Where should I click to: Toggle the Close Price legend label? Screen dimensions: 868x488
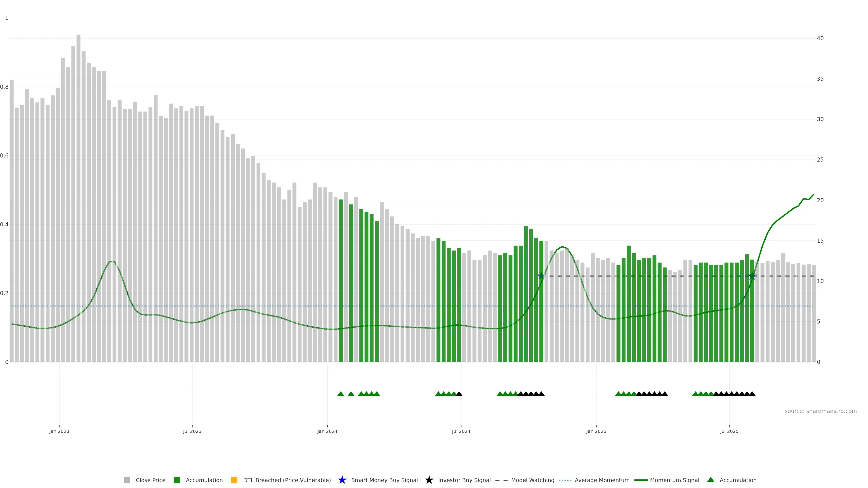click(x=150, y=480)
